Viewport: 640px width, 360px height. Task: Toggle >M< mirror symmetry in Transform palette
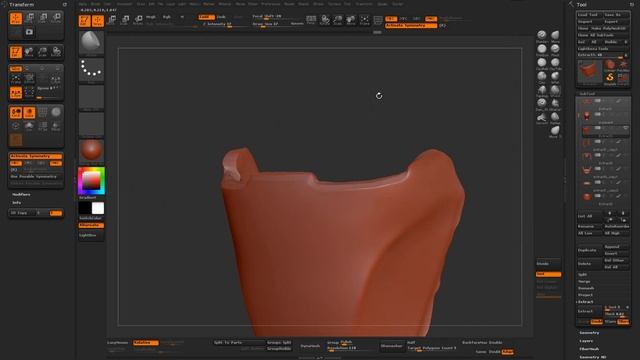[x=56, y=163]
